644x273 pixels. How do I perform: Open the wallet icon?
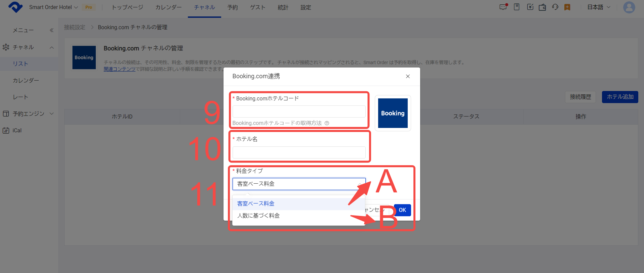pyautogui.click(x=542, y=7)
